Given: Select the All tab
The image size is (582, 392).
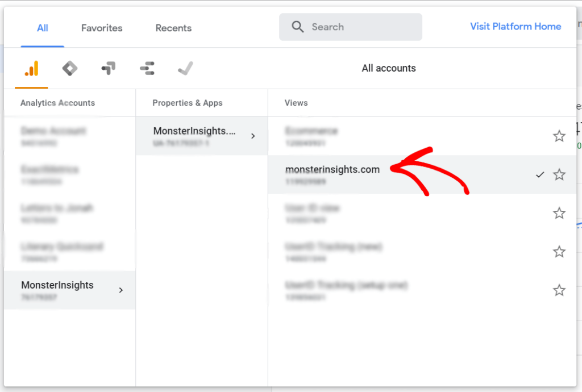Looking at the screenshot, I should [x=42, y=27].
